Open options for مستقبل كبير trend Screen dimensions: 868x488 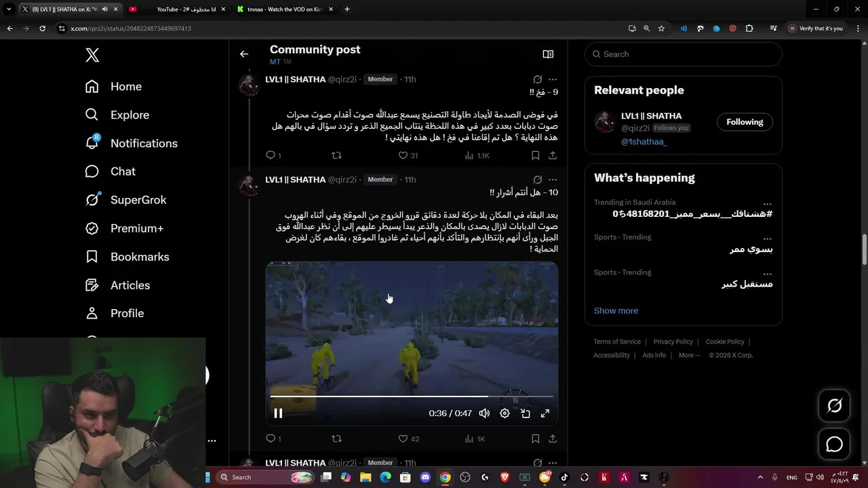767,274
